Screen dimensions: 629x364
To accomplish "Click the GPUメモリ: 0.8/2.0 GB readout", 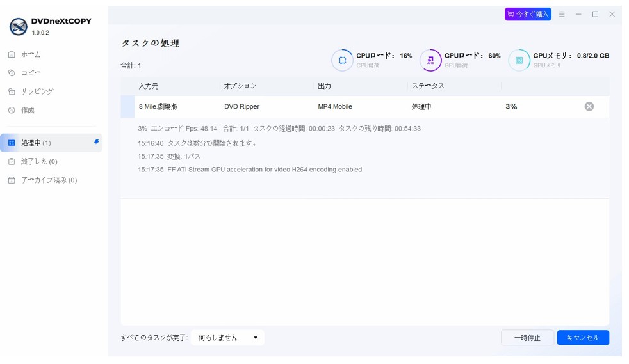I will 571,56.
